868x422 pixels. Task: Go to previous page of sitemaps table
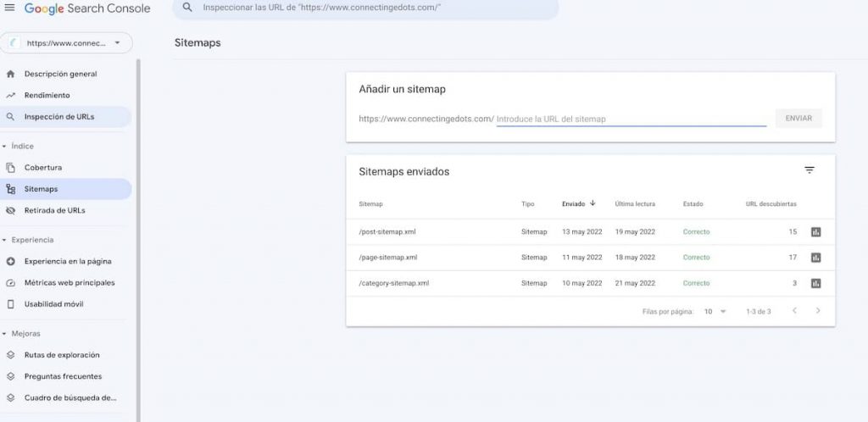point(794,311)
